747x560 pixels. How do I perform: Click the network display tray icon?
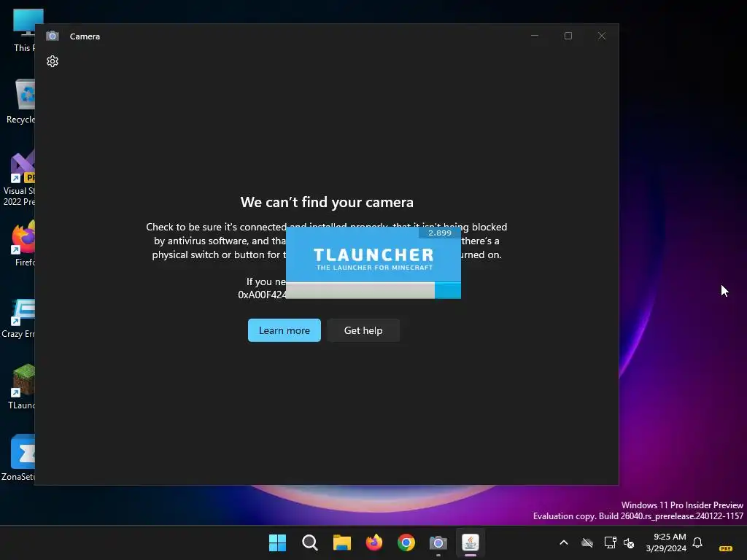coord(610,542)
